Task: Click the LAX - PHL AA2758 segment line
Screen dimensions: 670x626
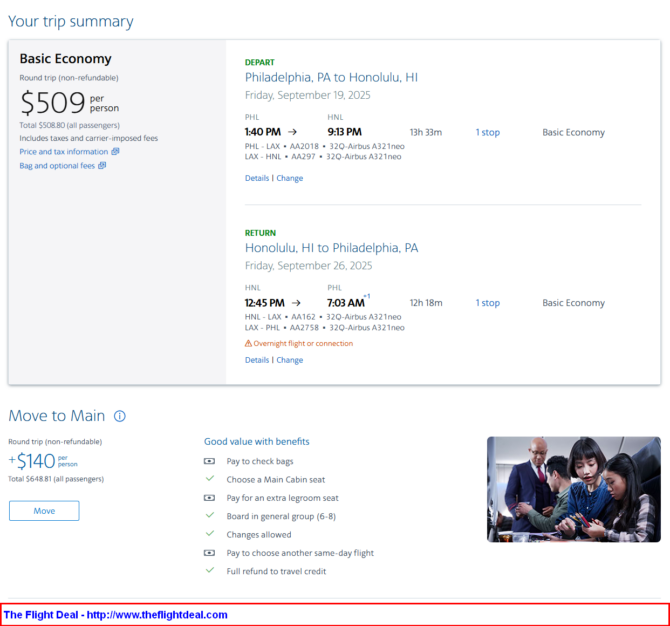Action: (x=325, y=328)
